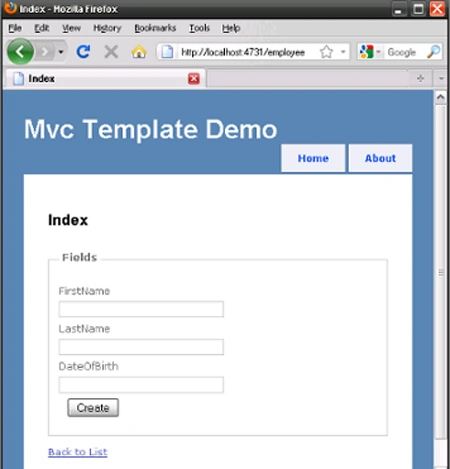Open the View menu
Viewport: 450px width, 469px height.
[71, 28]
